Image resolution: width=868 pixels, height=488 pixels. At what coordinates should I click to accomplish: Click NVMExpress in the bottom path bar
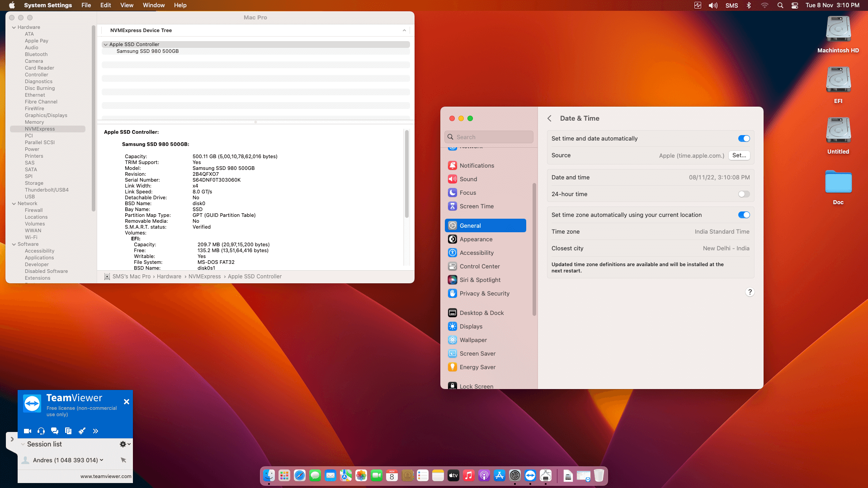pyautogui.click(x=204, y=277)
